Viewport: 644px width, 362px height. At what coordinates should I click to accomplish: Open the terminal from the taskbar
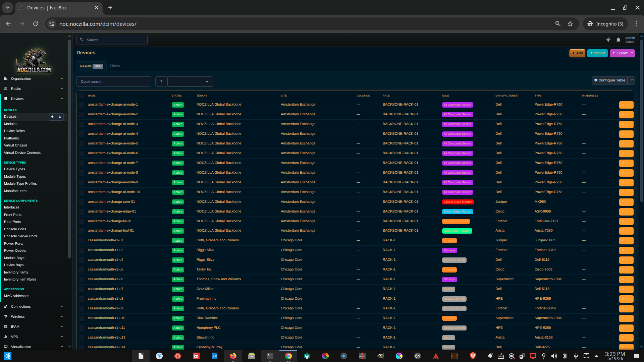[x=270, y=356]
